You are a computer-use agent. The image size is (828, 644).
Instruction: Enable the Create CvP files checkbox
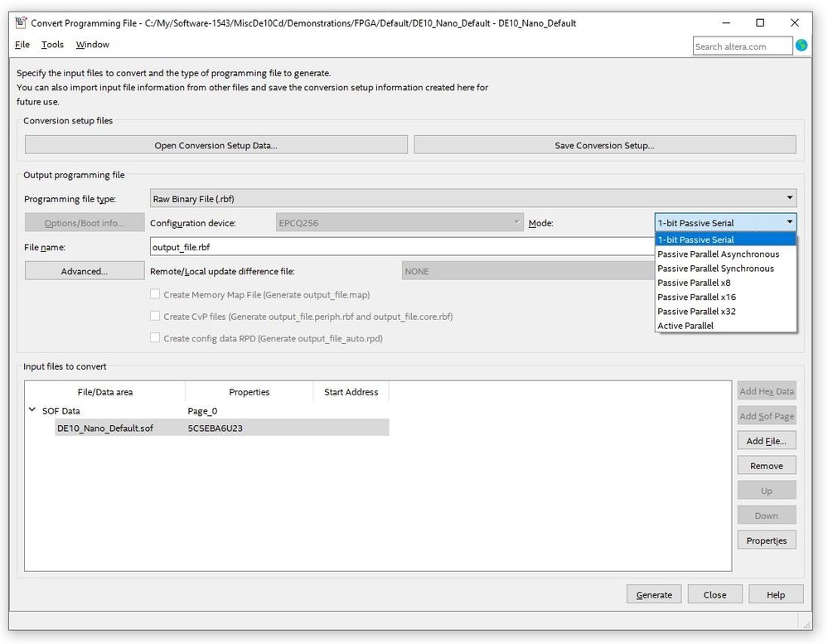point(155,316)
